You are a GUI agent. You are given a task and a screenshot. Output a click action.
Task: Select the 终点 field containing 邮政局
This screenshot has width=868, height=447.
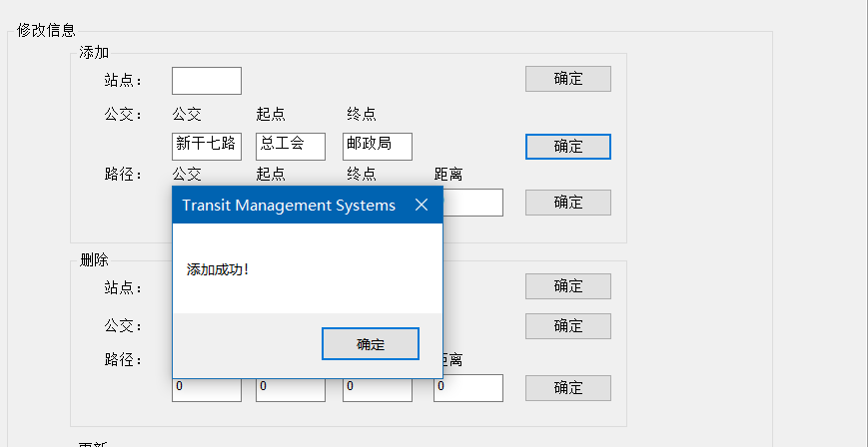pos(378,146)
